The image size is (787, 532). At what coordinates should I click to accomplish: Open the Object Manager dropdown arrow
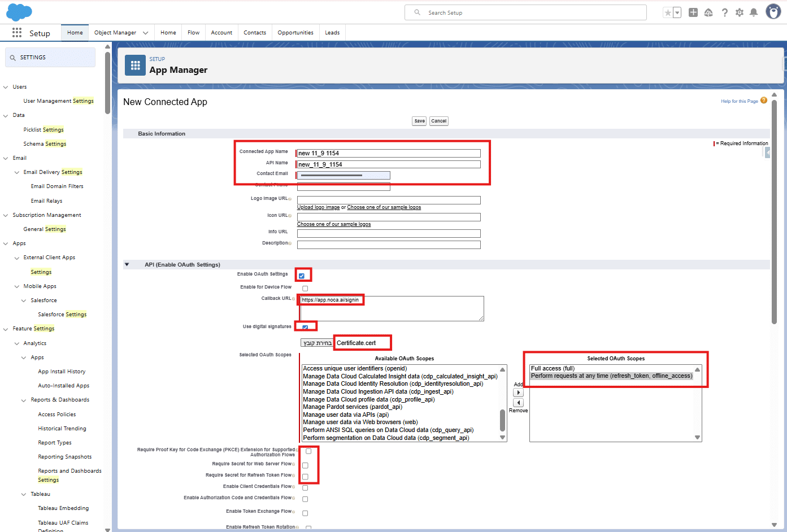(x=145, y=33)
